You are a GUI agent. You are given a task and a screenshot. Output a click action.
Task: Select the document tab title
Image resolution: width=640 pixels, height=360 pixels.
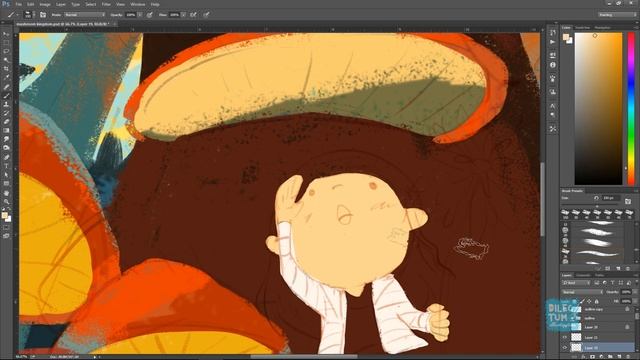(x=62, y=24)
